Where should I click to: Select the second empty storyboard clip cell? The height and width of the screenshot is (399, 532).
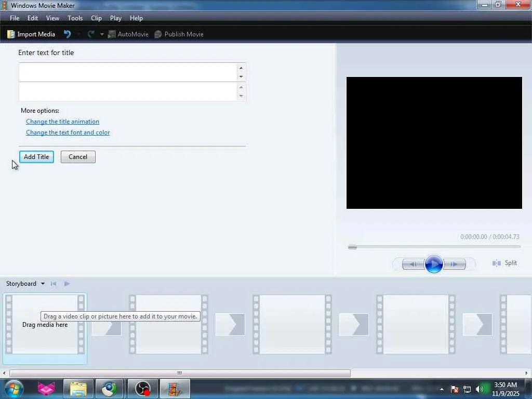(169, 324)
